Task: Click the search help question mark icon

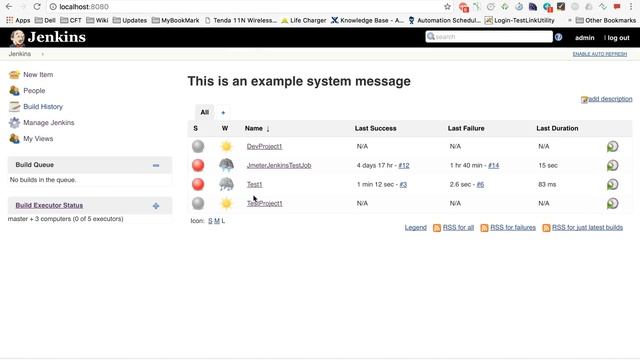Action: tap(558, 37)
